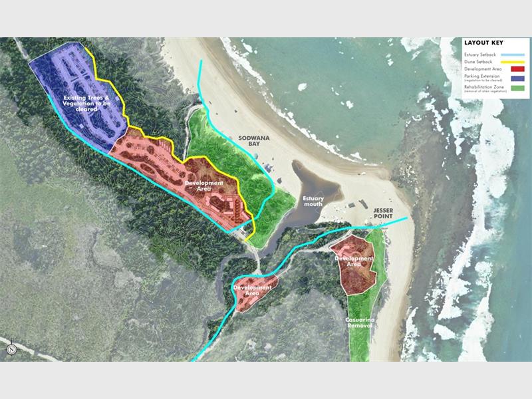The width and height of the screenshot is (532, 399).
Task: Click the Jesser Point label
Action: point(383,213)
